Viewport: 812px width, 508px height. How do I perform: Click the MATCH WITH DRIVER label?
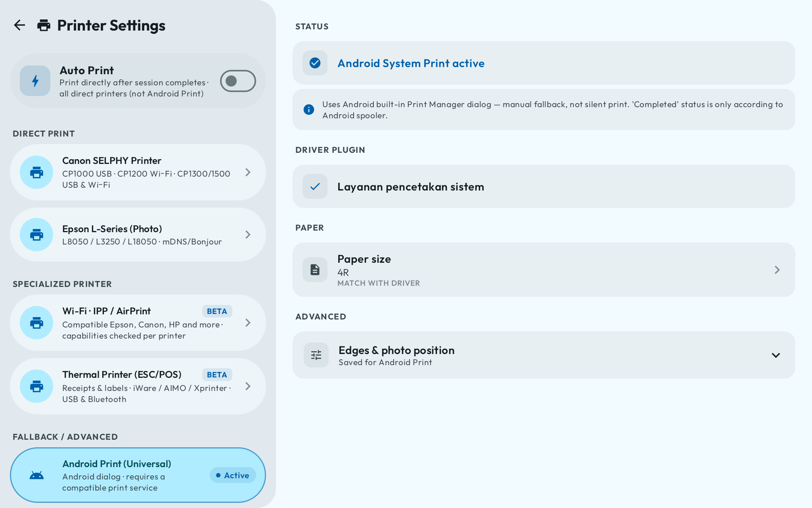[379, 283]
